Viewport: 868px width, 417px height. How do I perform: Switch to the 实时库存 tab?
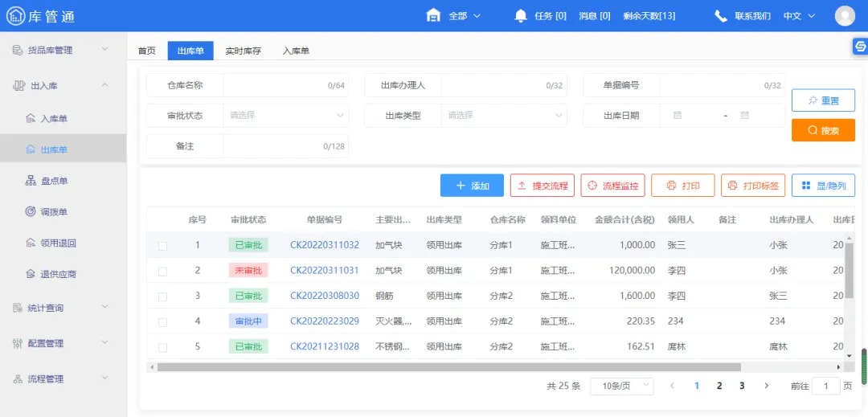point(243,51)
